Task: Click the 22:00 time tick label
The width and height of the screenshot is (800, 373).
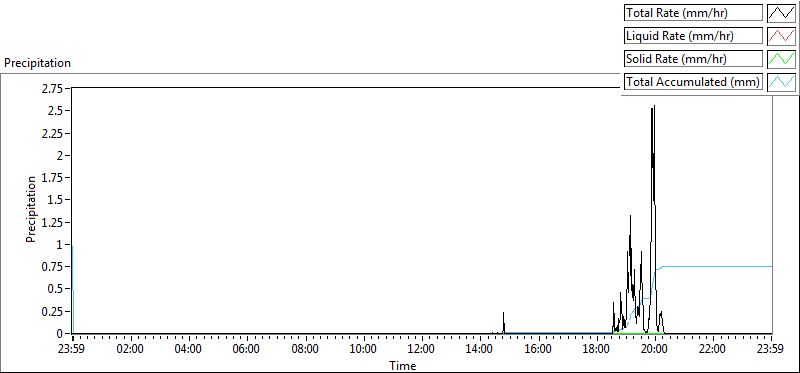Action: pyautogui.click(x=712, y=350)
